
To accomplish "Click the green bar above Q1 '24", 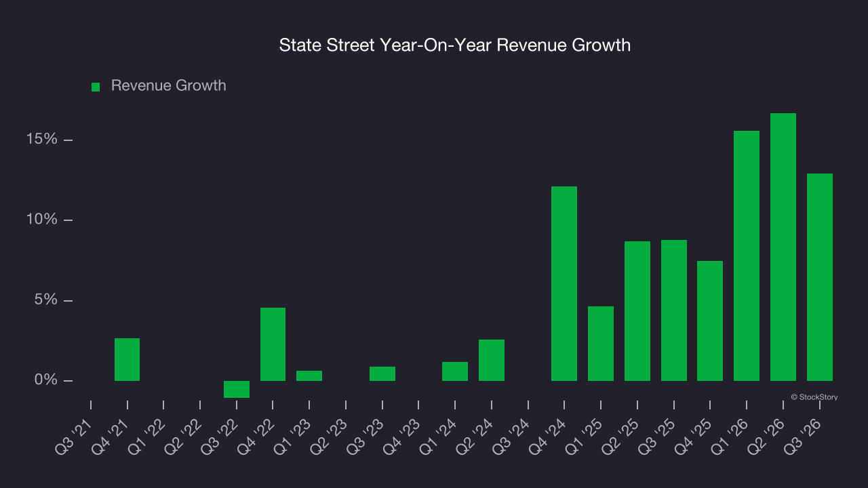I will coord(455,371).
